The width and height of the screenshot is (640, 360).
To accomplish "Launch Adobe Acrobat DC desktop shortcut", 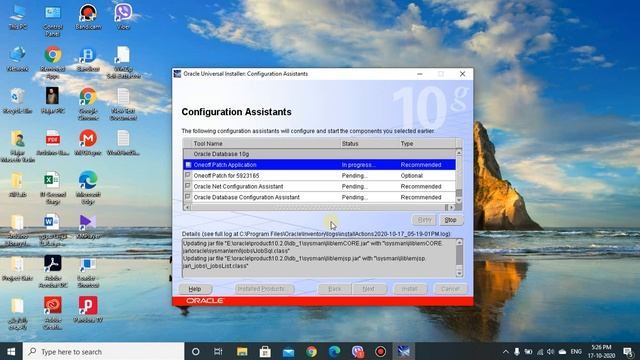I will [53, 271].
